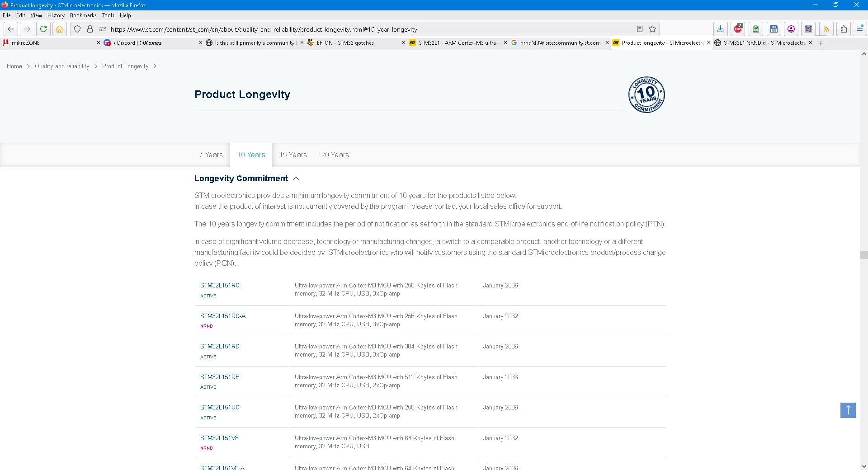Viewport: 868px width, 470px height.
Task: Open the Help menu
Action: pyautogui.click(x=125, y=15)
